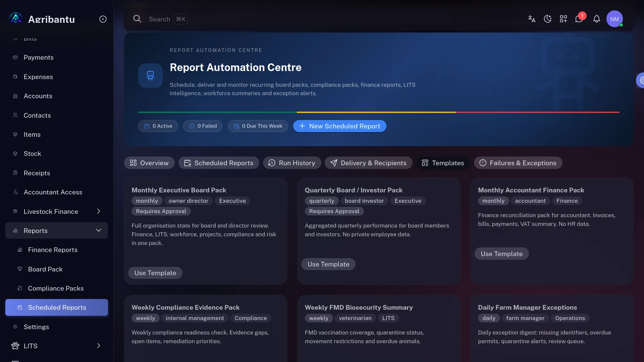
Task: Expand Livestock Finance chevron
Action: pyautogui.click(x=99, y=211)
